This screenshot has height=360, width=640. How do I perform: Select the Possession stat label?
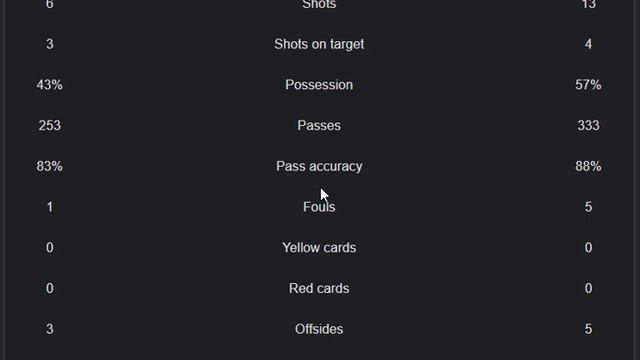pyautogui.click(x=319, y=85)
